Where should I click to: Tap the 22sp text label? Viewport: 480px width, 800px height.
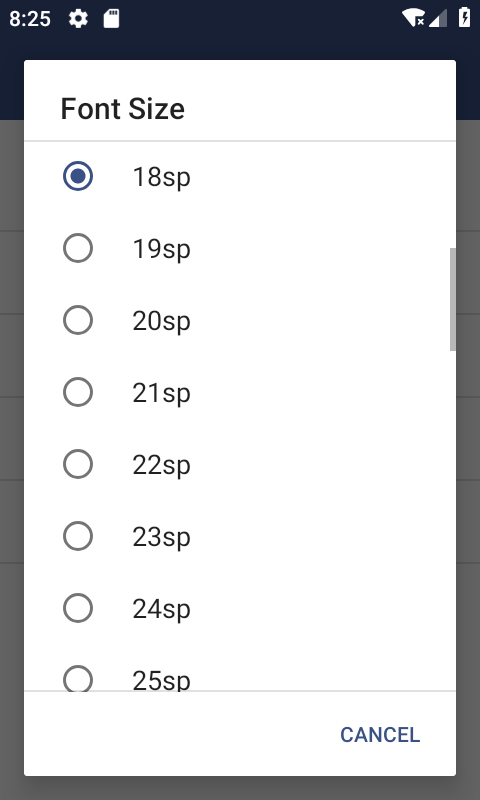pos(161,465)
